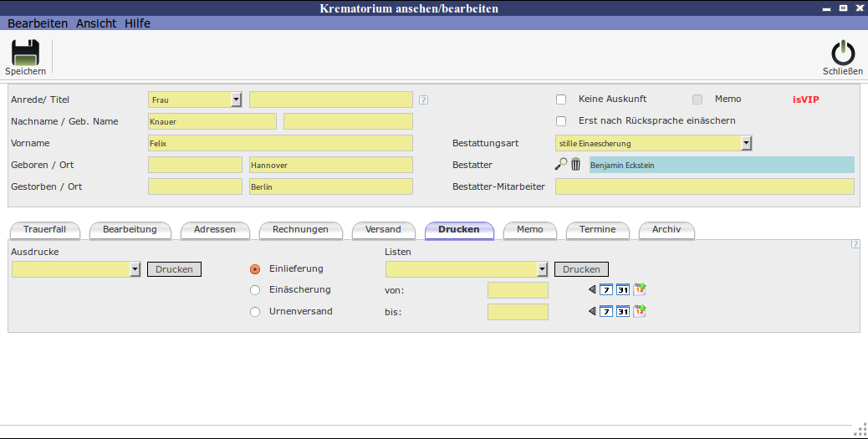The image size is (868, 439).
Task: Click the '7' week calendar icon in 'von' row
Action: point(607,289)
